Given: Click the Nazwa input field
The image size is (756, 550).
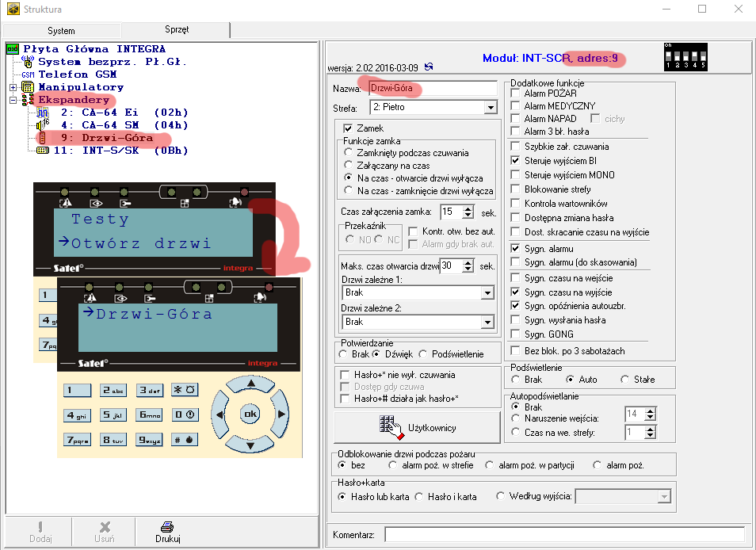Looking at the screenshot, I should 433,88.
